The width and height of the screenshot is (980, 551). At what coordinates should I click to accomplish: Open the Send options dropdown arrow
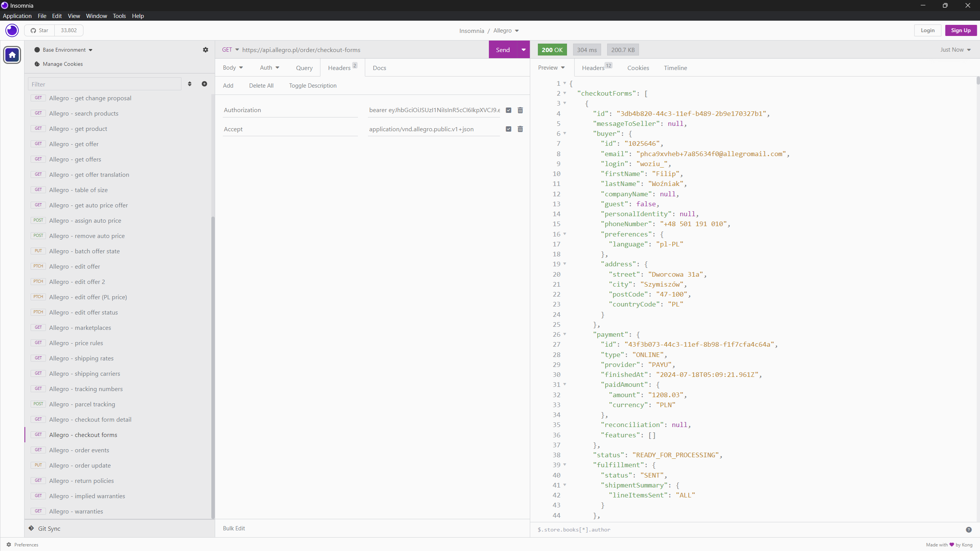(523, 50)
